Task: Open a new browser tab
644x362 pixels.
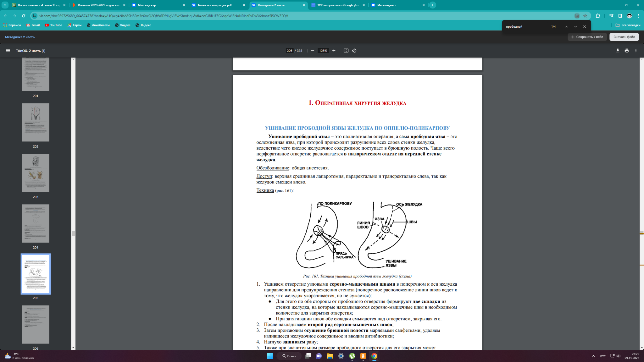Action: coord(433,5)
